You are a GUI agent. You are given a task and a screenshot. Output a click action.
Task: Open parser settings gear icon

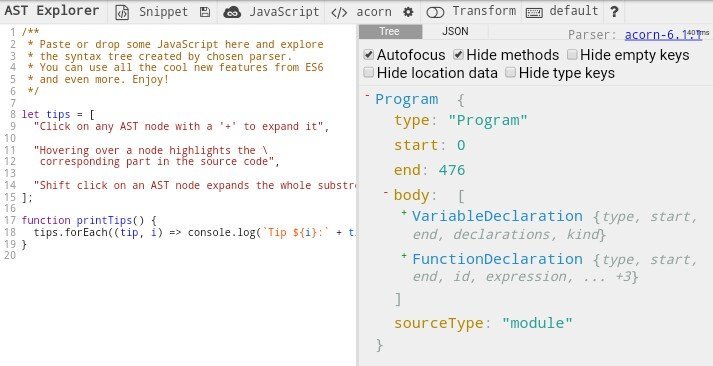click(408, 12)
